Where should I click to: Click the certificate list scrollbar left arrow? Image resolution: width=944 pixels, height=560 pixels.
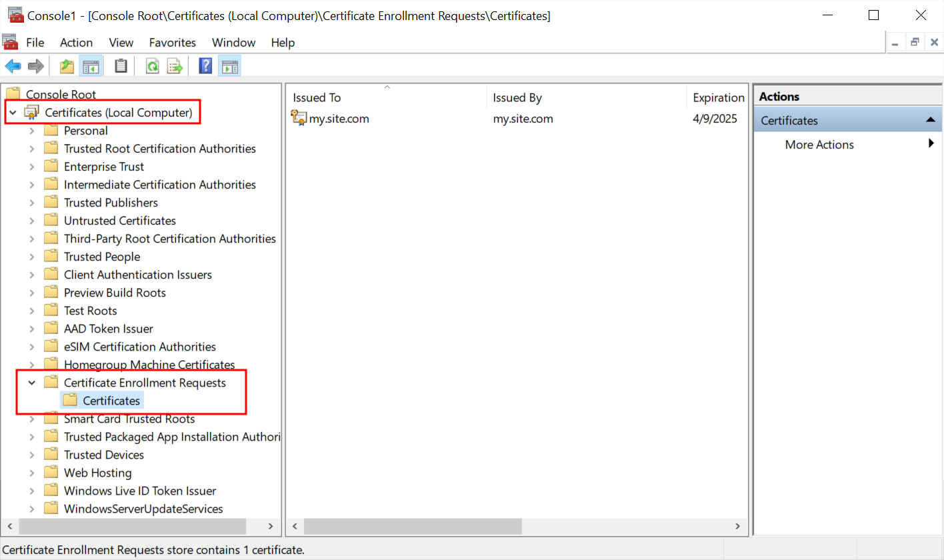[x=296, y=526]
